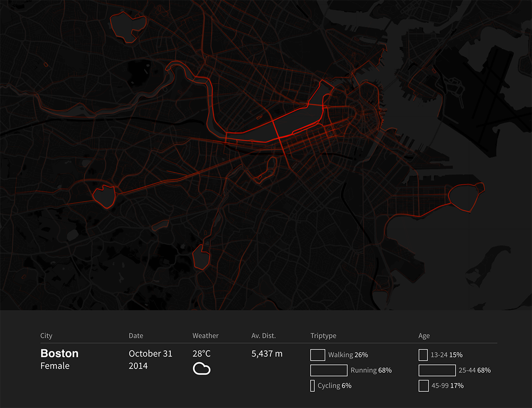
Task: Select the Triptype column header
Action: (x=323, y=336)
